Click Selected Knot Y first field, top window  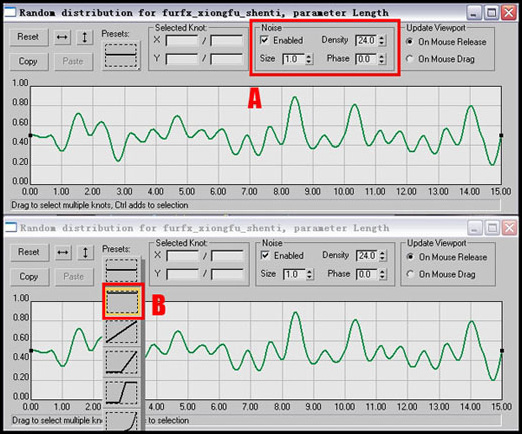(x=182, y=59)
